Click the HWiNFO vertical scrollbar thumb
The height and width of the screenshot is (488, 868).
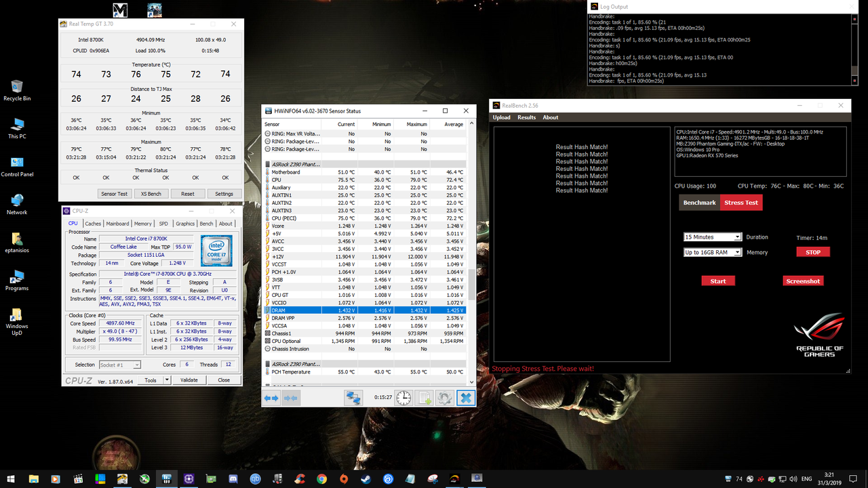472,285
